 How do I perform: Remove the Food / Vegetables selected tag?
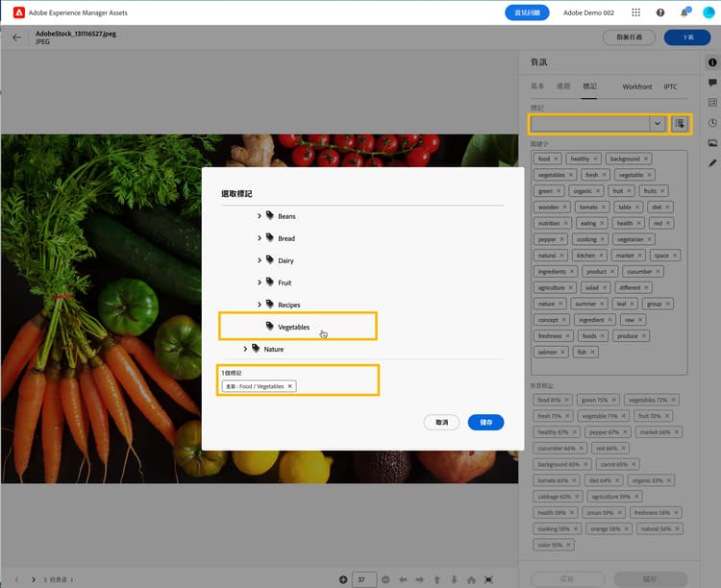289,386
